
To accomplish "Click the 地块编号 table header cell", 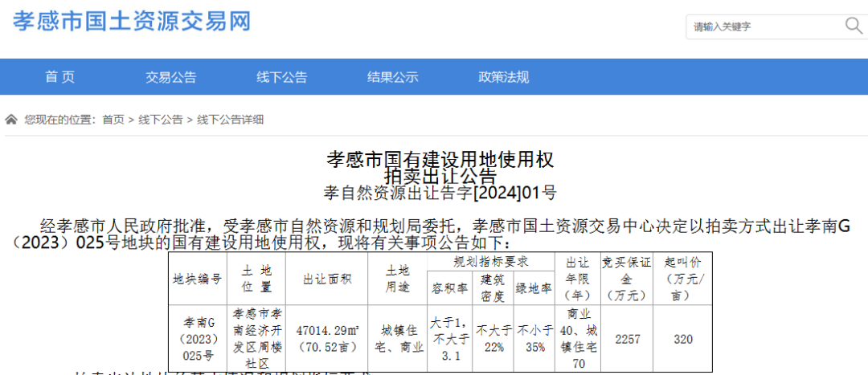I will (197, 279).
